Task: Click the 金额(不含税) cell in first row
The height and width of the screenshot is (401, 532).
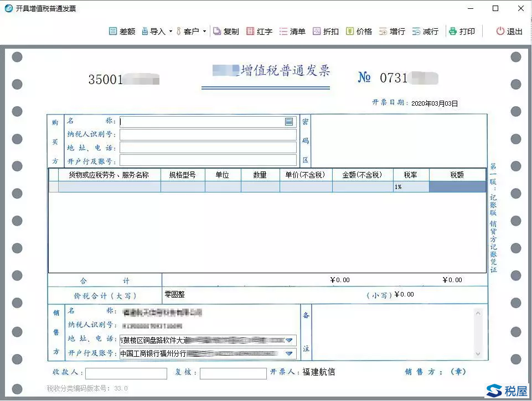Action: [363, 187]
